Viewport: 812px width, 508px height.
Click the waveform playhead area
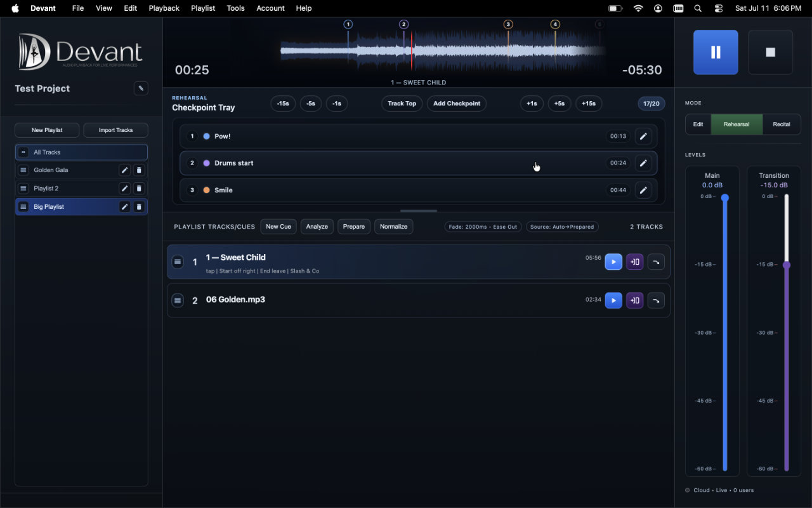coord(412,51)
